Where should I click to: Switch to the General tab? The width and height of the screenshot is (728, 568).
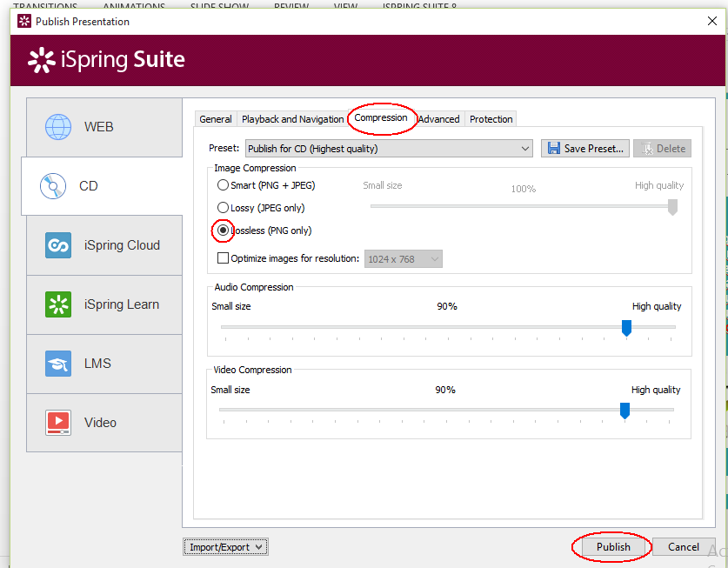coord(216,119)
